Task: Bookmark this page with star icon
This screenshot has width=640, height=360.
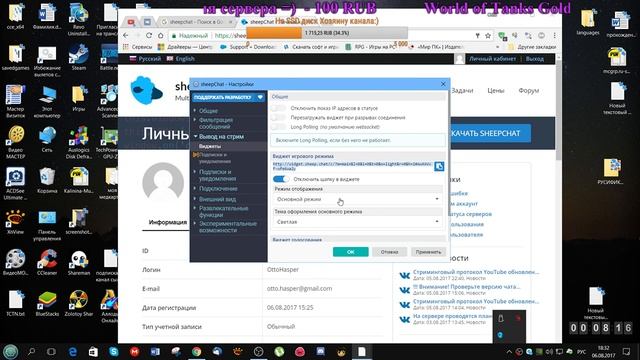Action: tap(488, 36)
